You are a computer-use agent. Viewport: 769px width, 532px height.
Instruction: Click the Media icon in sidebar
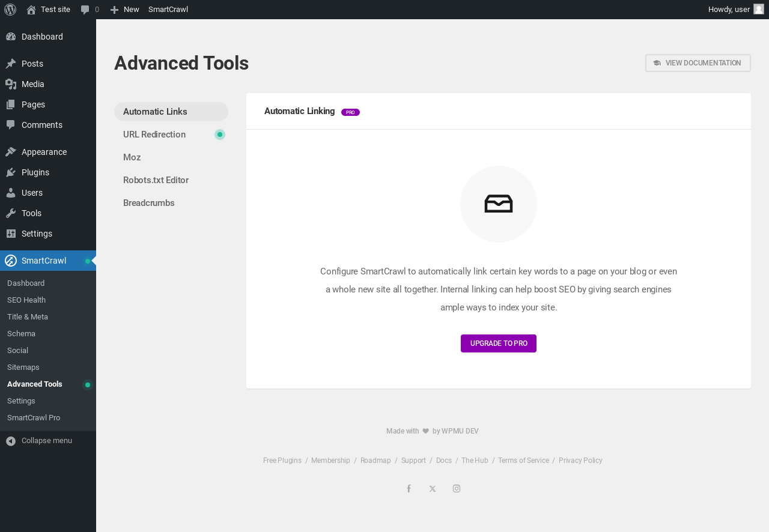click(x=11, y=84)
